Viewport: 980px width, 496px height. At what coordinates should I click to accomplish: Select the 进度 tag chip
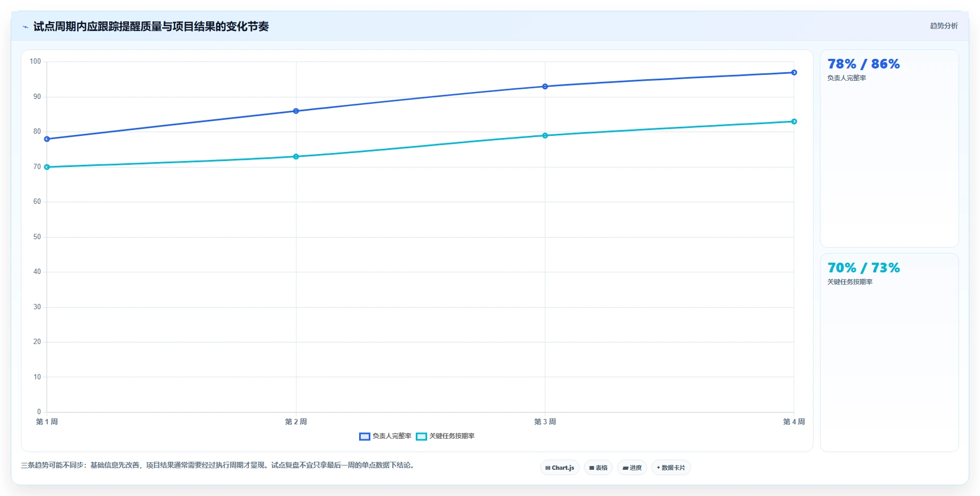pyautogui.click(x=632, y=468)
